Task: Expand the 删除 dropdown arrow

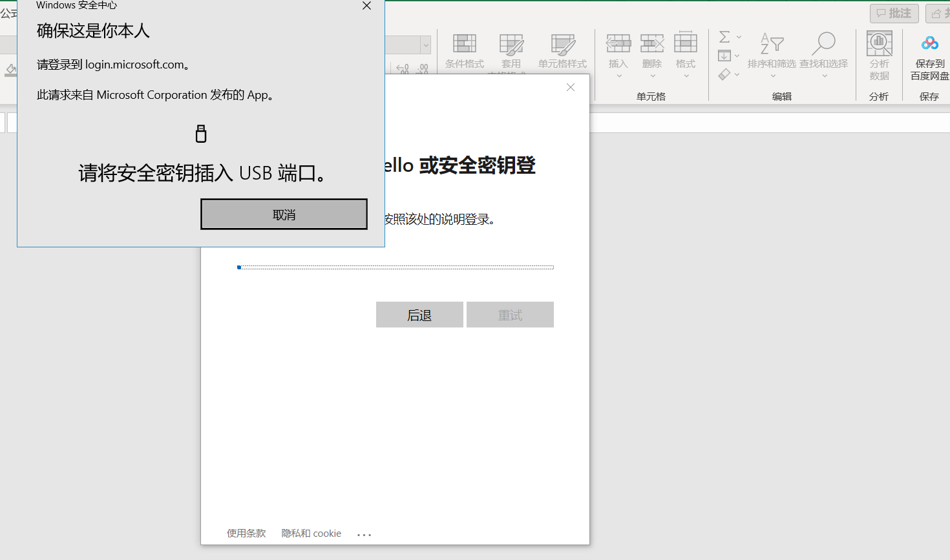Action: click(652, 76)
